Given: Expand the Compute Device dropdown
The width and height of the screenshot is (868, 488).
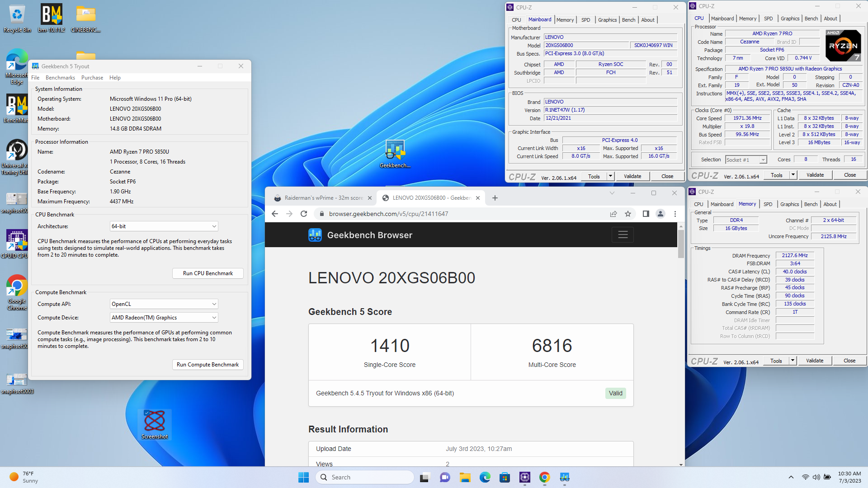Looking at the screenshot, I should click(x=164, y=318).
